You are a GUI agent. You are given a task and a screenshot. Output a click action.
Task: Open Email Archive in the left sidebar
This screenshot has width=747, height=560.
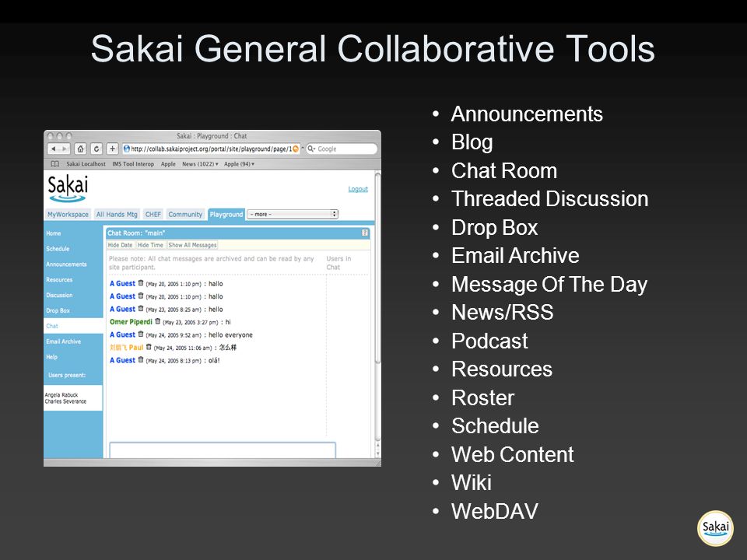click(x=63, y=341)
